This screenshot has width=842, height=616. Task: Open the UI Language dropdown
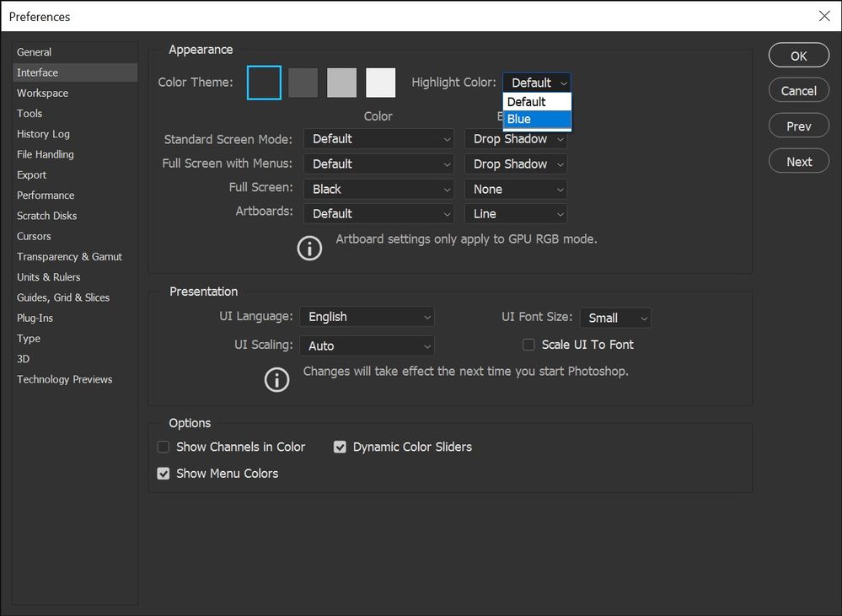point(367,317)
